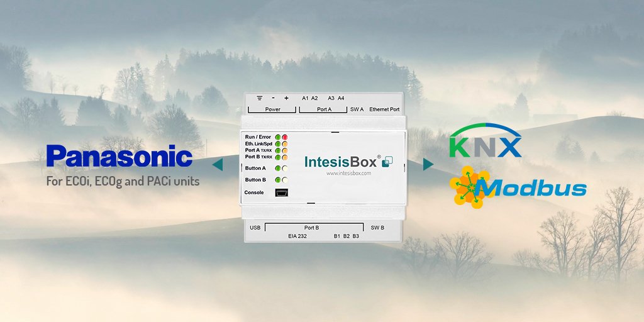Click the green Run / Error LED

278,137
